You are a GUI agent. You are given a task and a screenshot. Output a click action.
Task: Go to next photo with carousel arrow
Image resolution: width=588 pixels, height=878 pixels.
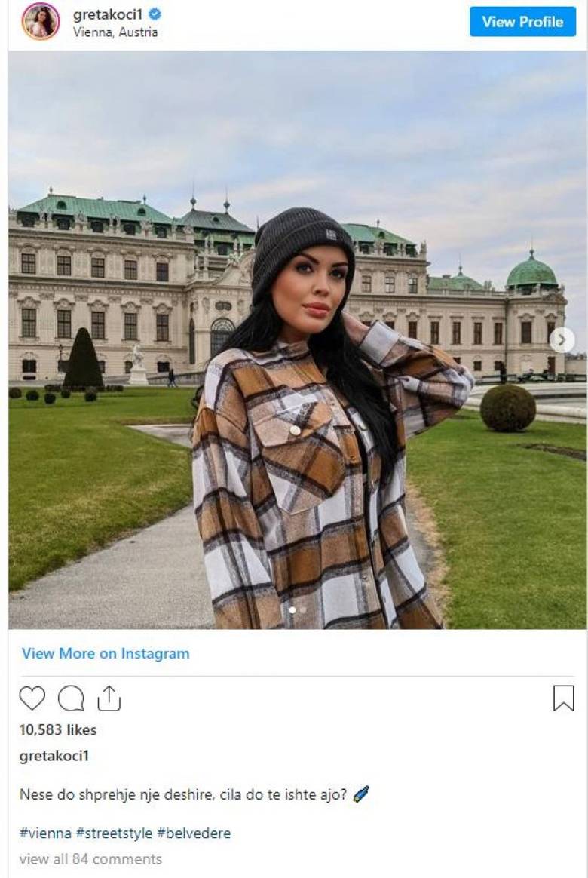tap(562, 340)
